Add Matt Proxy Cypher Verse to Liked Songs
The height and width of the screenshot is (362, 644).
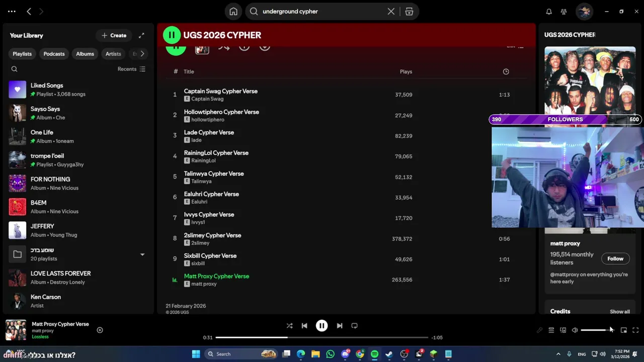100,330
